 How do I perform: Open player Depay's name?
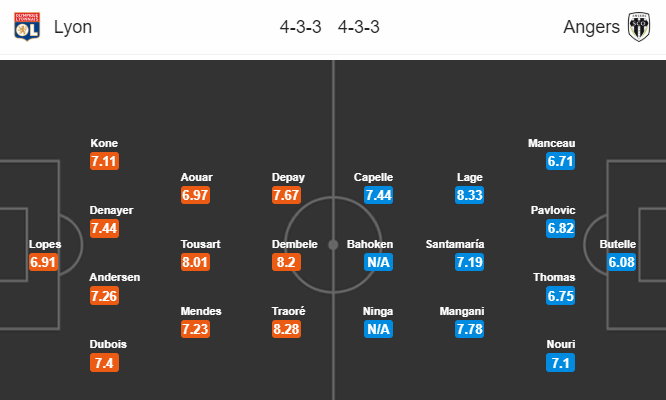click(x=288, y=177)
